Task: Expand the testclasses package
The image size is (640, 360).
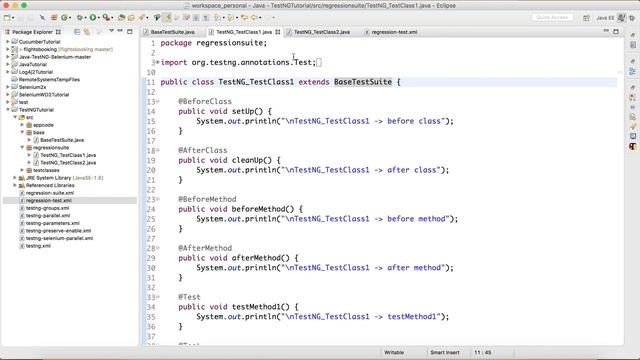Action: pyautogui.click(x=22, y=170)
